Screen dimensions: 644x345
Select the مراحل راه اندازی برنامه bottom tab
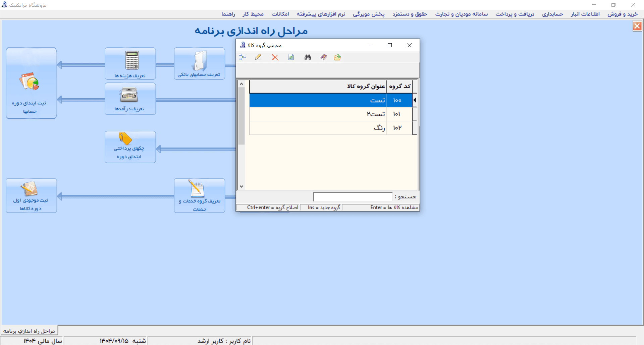(x=29, y=331)
